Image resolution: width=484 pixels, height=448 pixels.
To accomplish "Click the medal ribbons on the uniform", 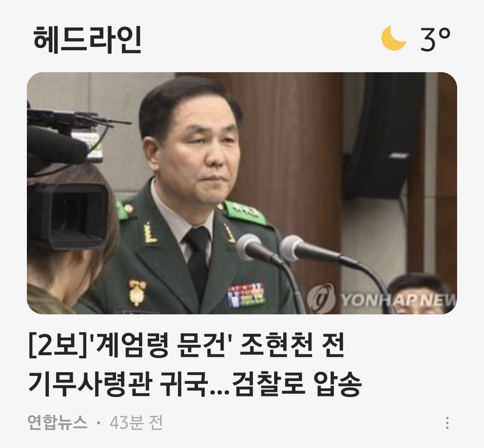I will pos(246,295).
